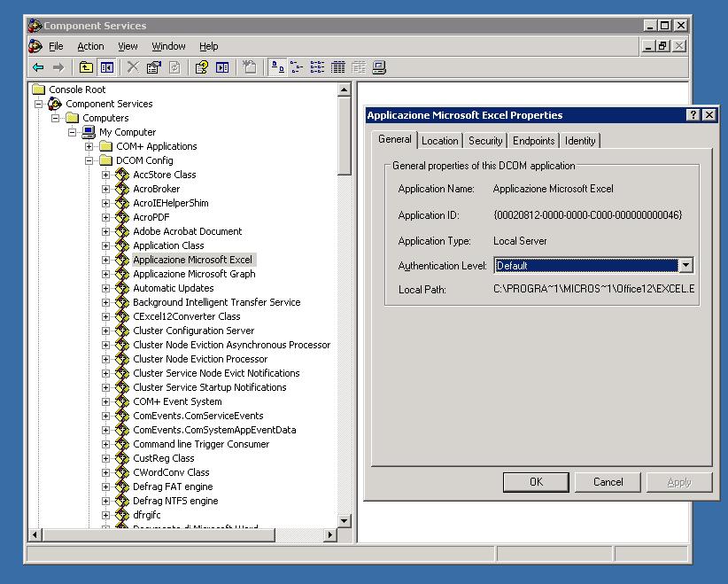Viewport: 728px width, 584px height.
Task: Select Applicazione Microsoft Graph tree item
Action: point(194,274)
